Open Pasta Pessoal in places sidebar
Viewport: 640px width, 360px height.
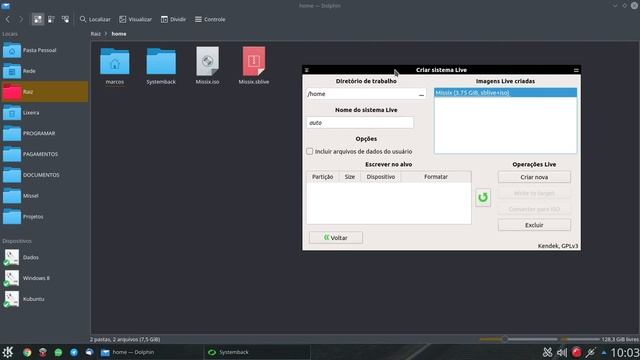point(44,50)
